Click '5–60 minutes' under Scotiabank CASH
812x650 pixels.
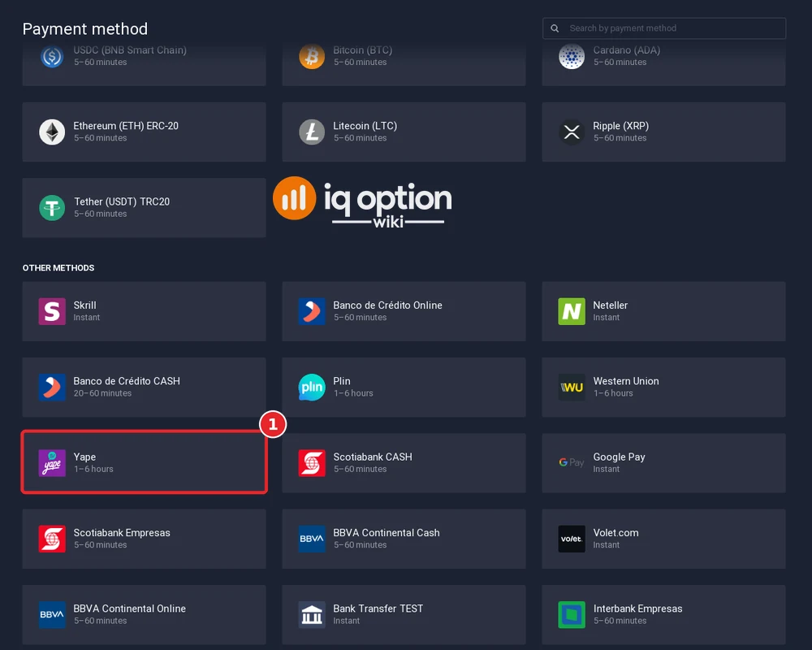click(x=360, y=469)
